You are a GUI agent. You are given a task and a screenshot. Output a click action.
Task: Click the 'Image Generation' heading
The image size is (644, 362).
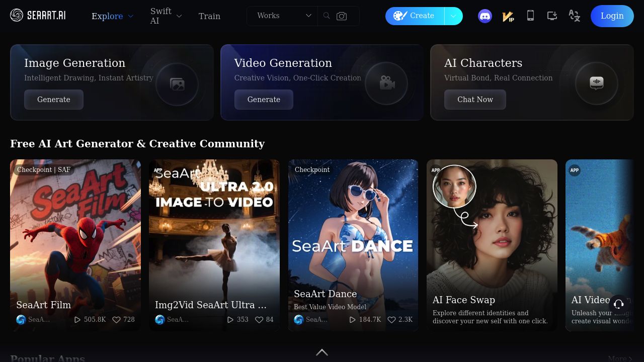75,63
